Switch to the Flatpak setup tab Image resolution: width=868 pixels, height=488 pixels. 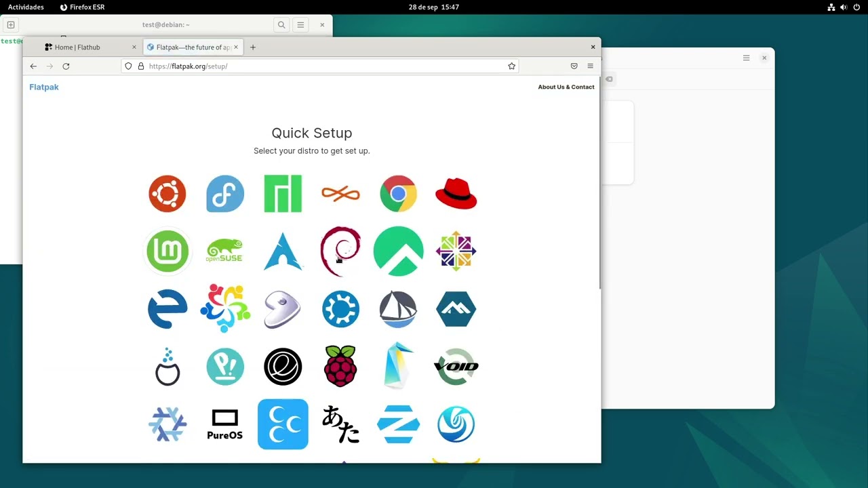click(x=193, y=47)
